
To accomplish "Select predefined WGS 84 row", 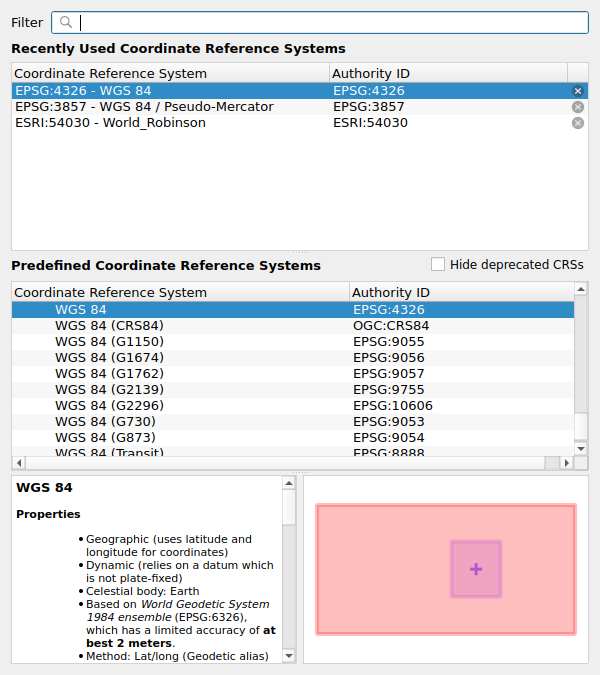I will (293, 310).
